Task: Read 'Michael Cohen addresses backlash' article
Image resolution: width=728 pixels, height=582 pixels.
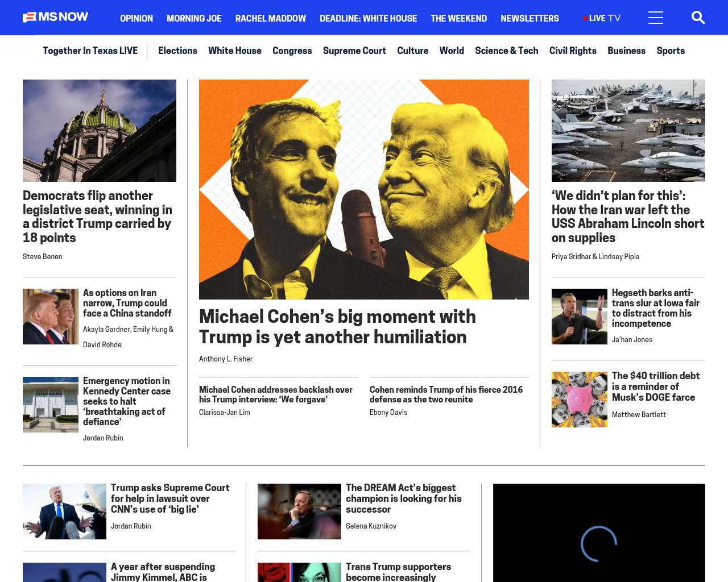Action: (276, 394)
